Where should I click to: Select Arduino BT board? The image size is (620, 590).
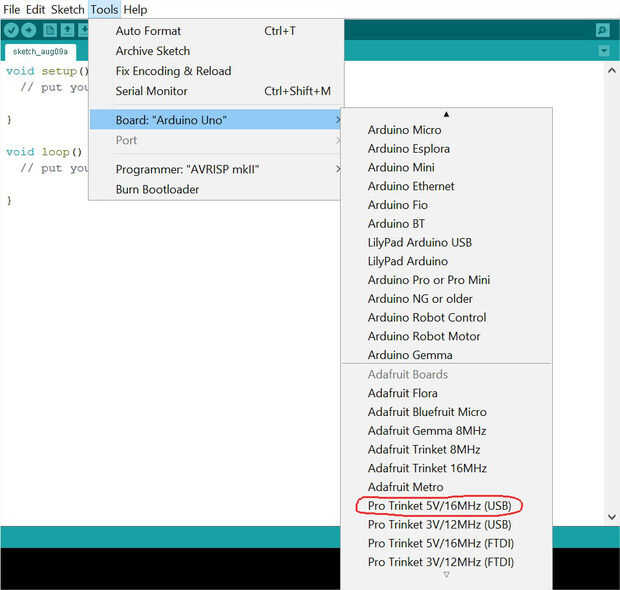click(446, 224)
